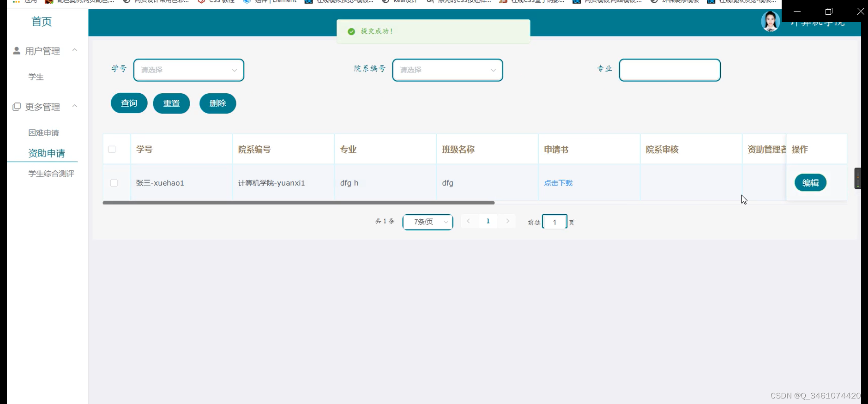Select the 资助申请 menu item

(47, 153)
